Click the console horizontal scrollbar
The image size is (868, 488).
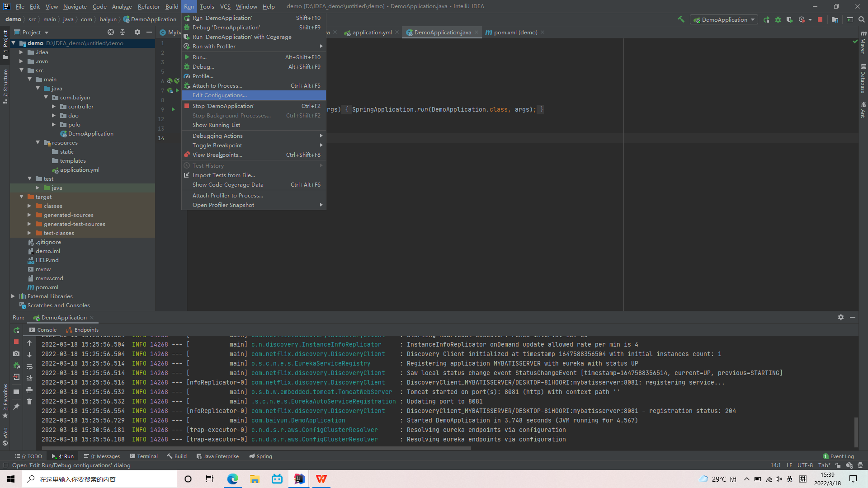point(256,448)
